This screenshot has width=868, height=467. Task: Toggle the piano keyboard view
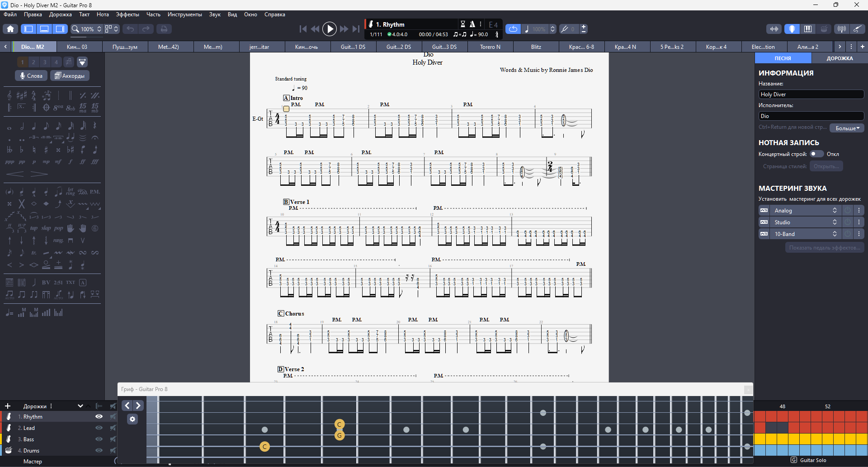click(x=808, y=29)
